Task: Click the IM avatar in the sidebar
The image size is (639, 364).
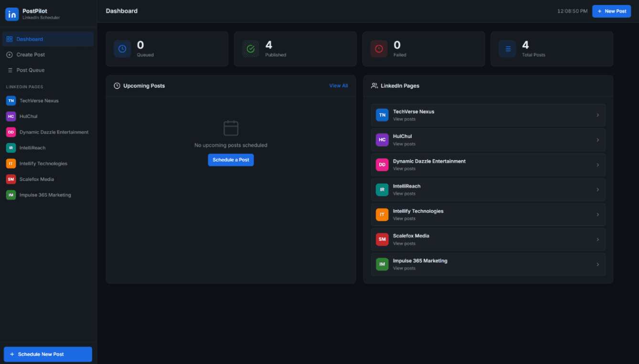Action: click(11, 195)
